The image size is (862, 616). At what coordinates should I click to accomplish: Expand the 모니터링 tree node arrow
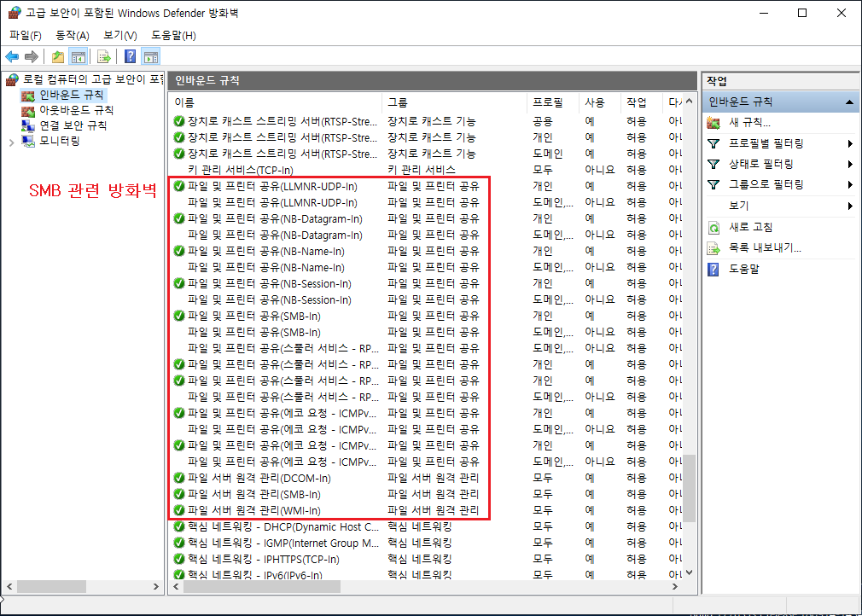(x=12, y=142)
